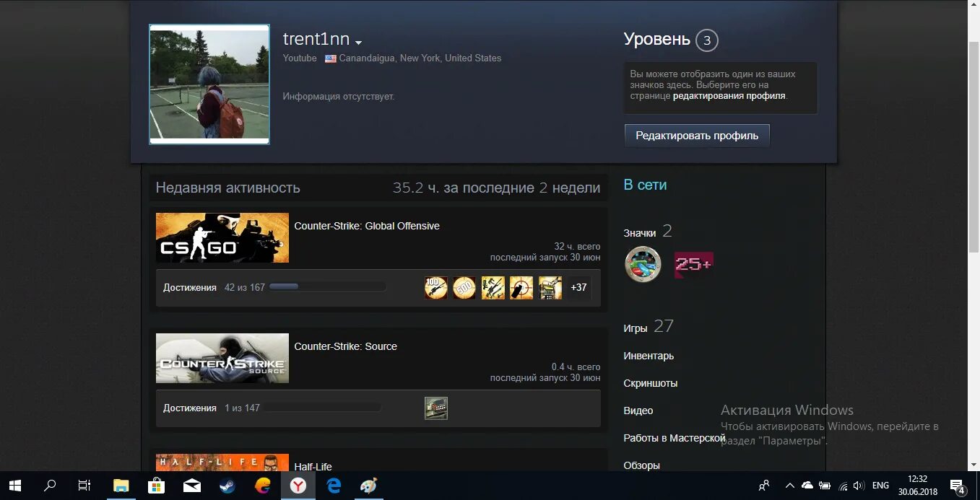Open the 25+ games badge icon
The width and height of the screenshot is (980, 500).
click(x=693, y=265)
